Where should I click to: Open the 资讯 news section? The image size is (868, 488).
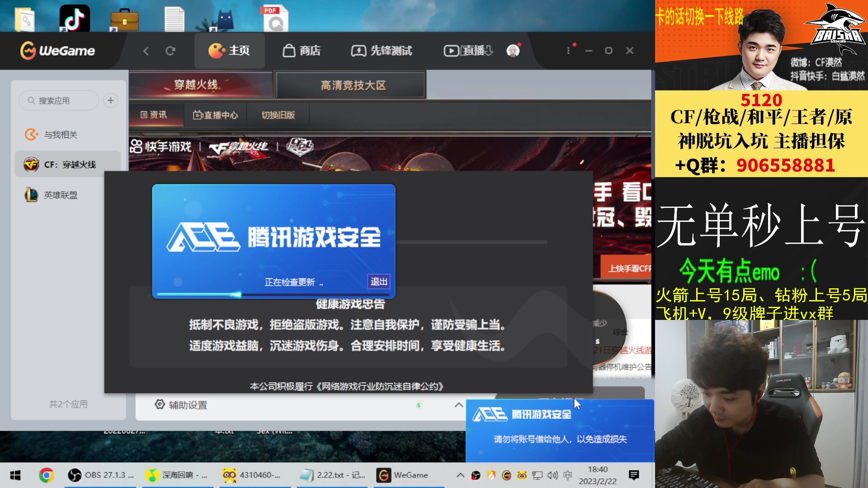[154, 115]
